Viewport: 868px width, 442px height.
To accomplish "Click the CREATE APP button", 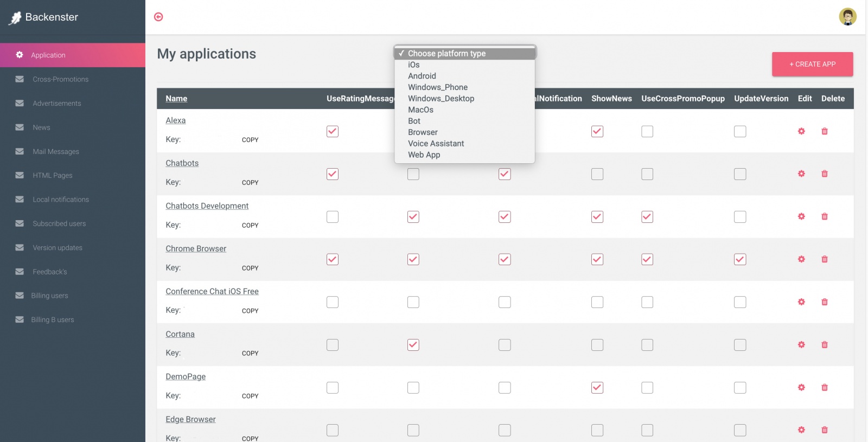I will point(812,64).
